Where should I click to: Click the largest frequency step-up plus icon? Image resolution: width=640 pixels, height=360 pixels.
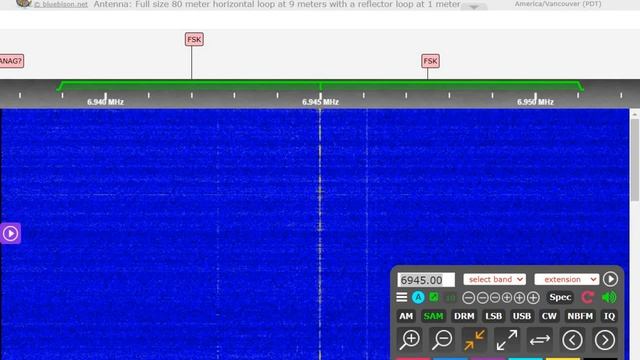click(533, 298)
